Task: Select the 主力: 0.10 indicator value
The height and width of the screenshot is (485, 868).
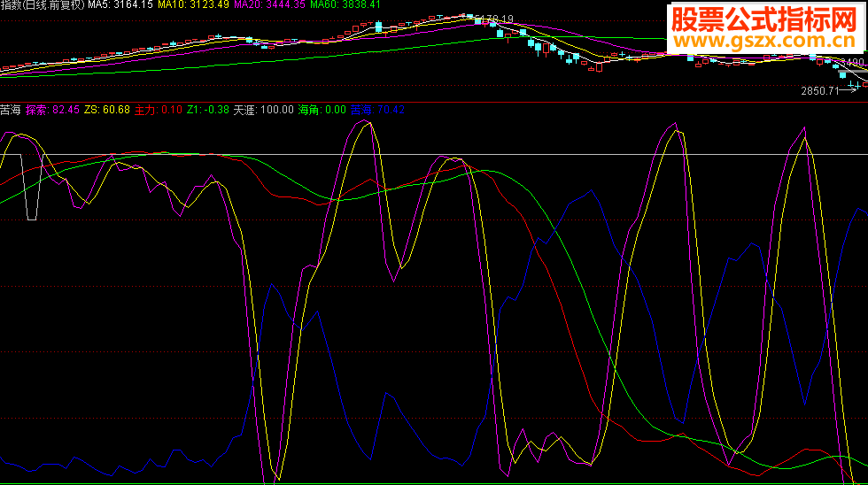Action: pyautogui.click(x=159, y=110)
